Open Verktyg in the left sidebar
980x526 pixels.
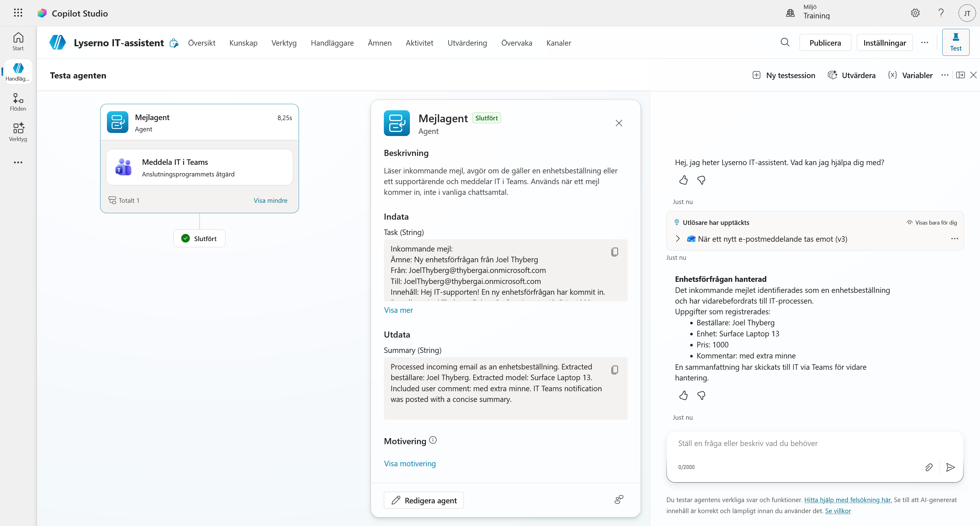pyautogui.click(x=18, y=132)
